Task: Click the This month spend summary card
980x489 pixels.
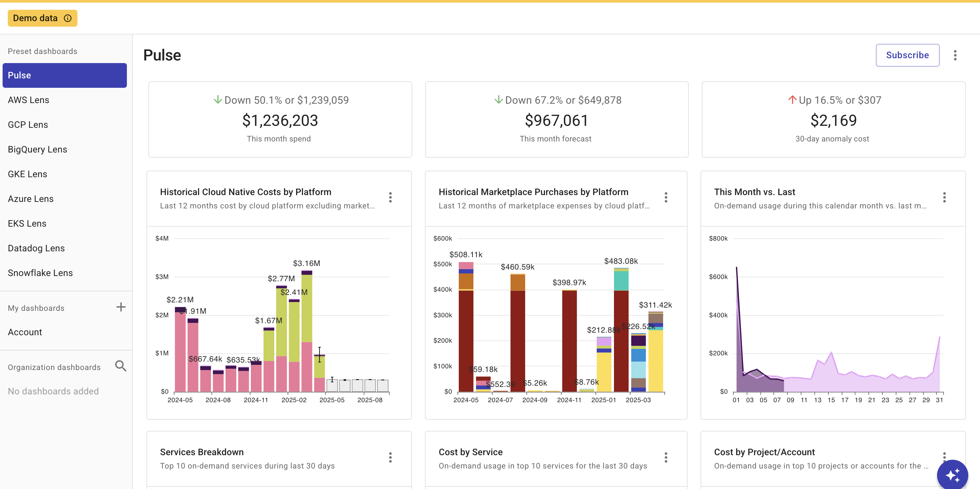Action: tap(279, 119)
